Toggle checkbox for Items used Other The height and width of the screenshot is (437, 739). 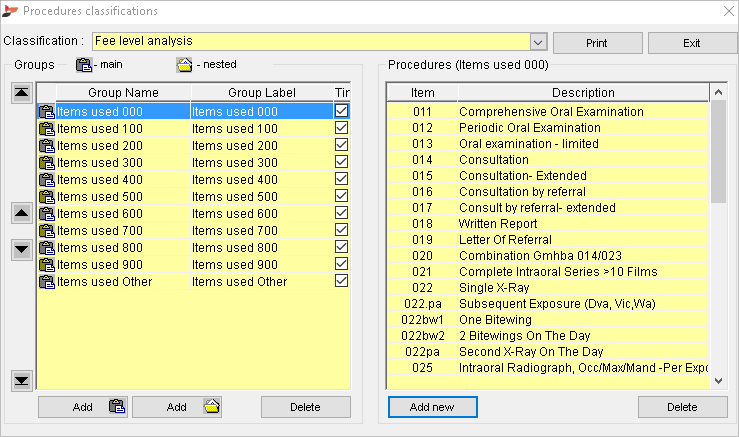coord(342,280)
